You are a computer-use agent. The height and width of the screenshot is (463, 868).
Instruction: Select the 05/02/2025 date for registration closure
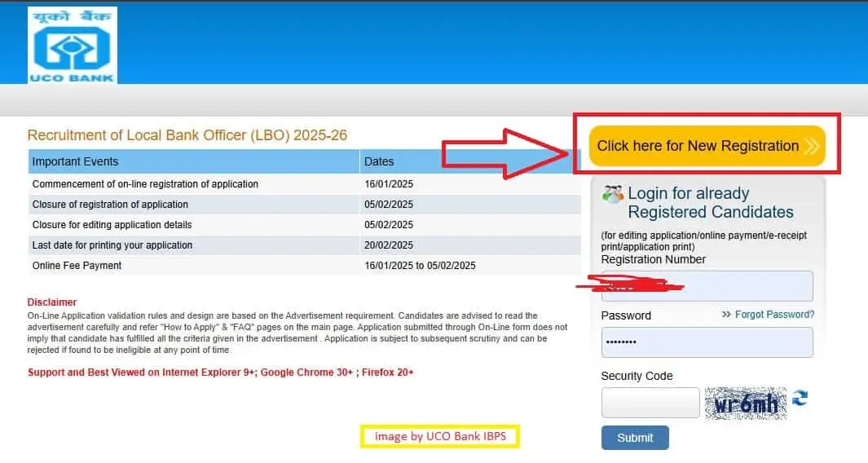(389, 205)
